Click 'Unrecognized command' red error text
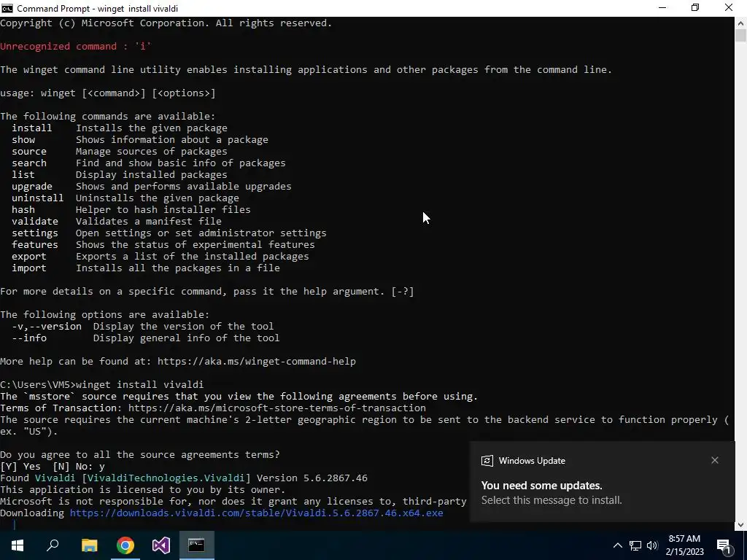The image size is (747, 560). [x=75, y=46]
